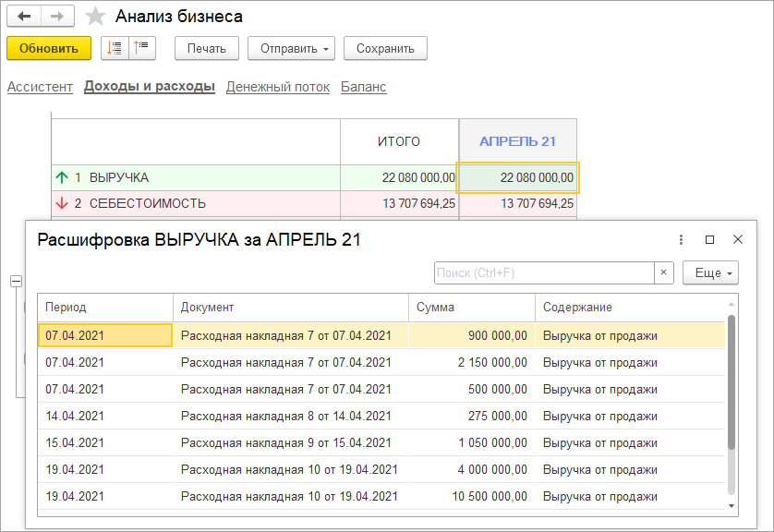Open the Ассистент tab
This screenshot has width=774, height=532.
click(40, 87)
